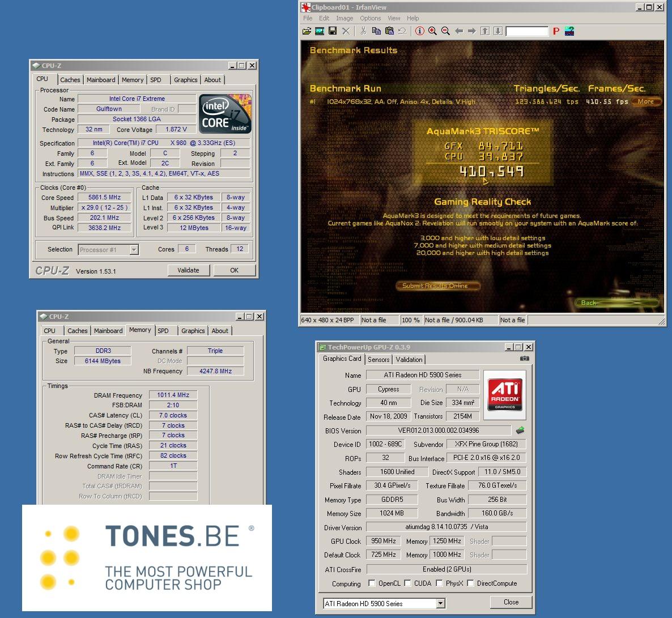Screen dimensions: 672x618
Task: Click the IrfanView Copy icon
Action: (x=376, y=31)
